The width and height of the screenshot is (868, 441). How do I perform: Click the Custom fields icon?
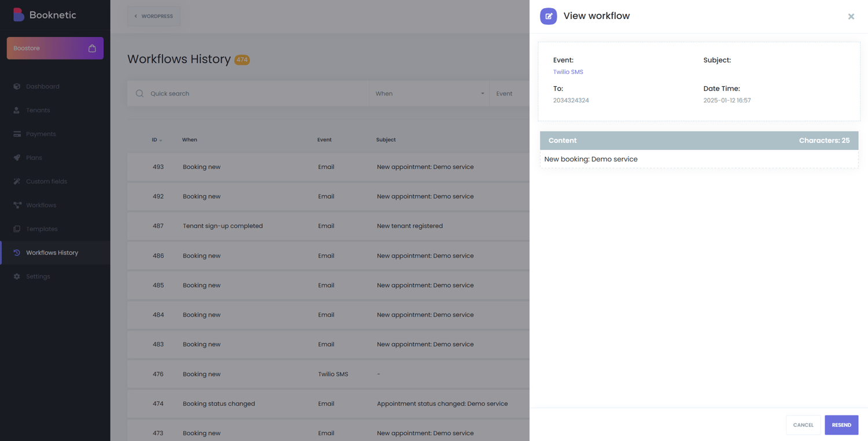tap(17, 181)
